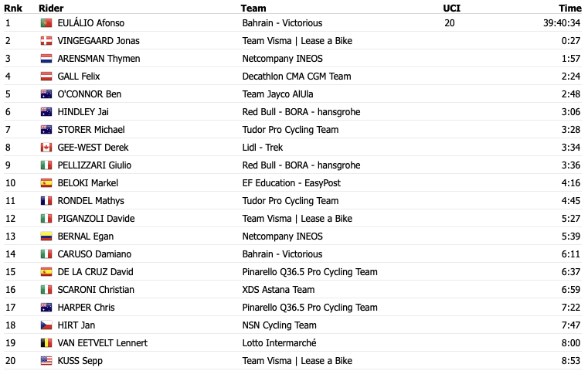Open rider page for VINGEGAARD Jonas
Screen dimensions: 588x371
[x=98, y=41]
